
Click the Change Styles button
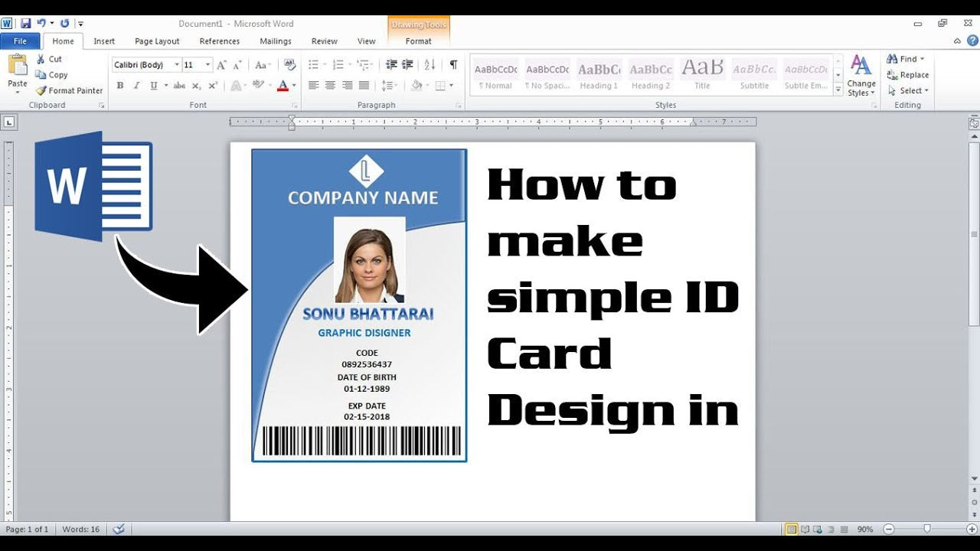click(861, 76)
